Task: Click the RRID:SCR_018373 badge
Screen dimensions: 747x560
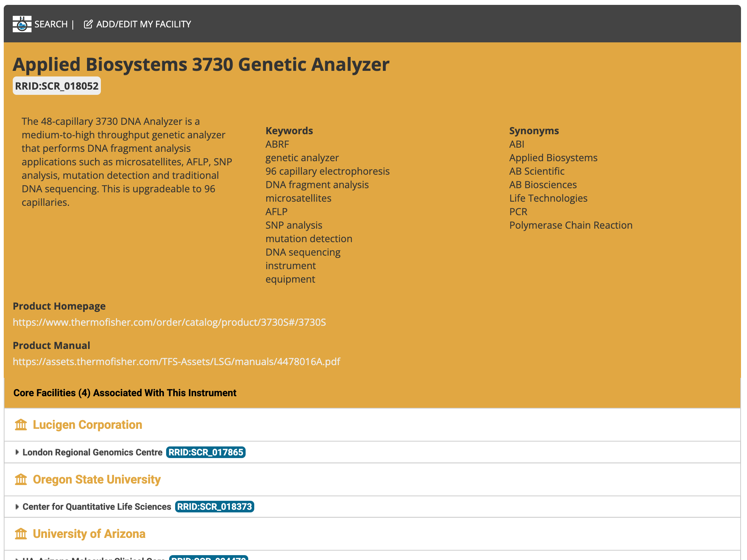Action: point(214,507)
